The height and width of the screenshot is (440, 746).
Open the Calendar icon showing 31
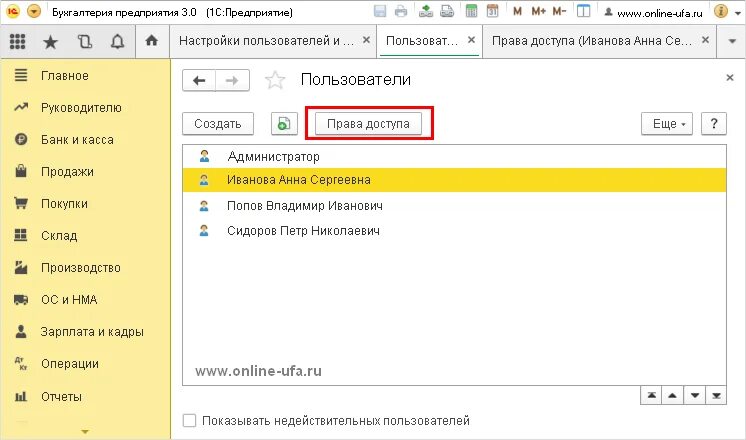click(492, 11)
